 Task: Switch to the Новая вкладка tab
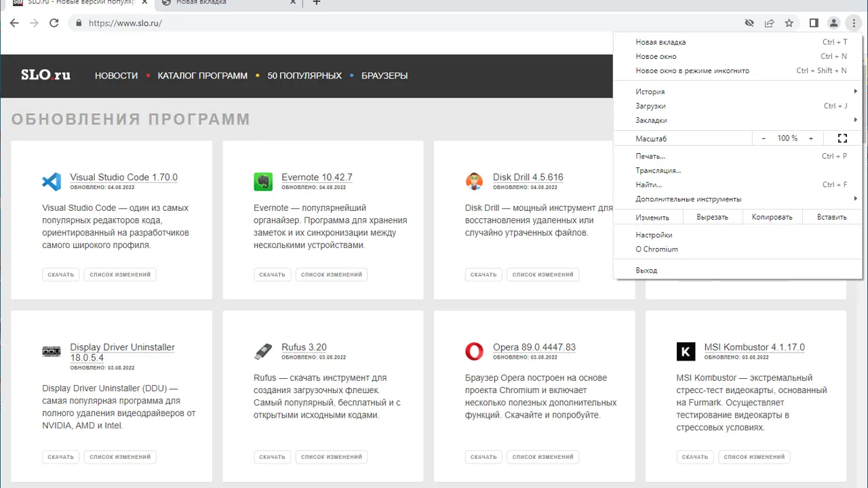tap(224, 3)
